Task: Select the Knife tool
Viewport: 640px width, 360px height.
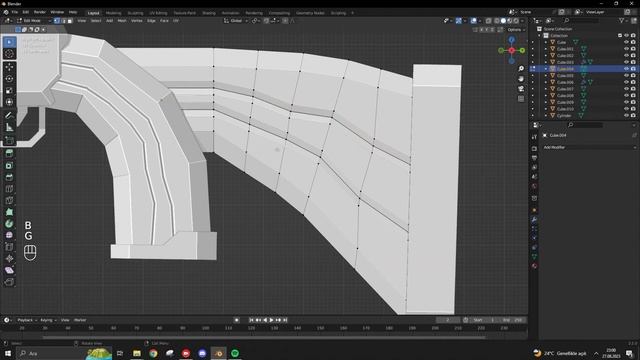Action: tap(9, 200)
